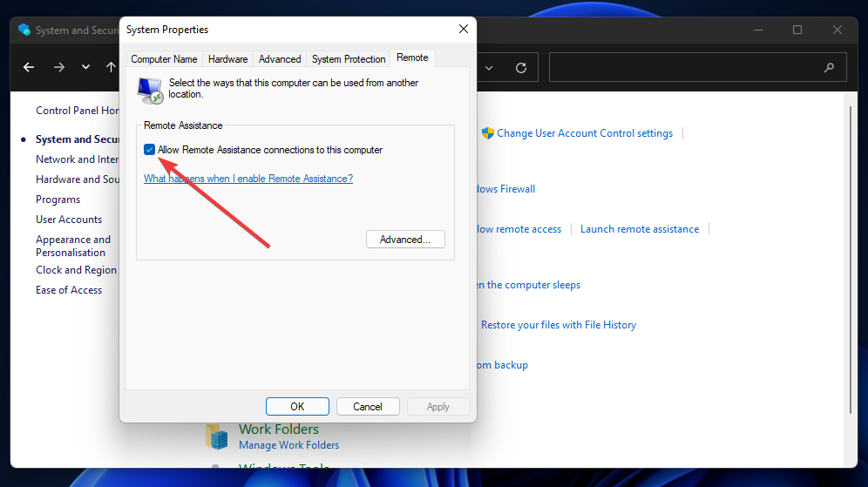The height and width of the screenshot is (487, 868).
Task: Select the Remote tab
Action: click(412, 57)
